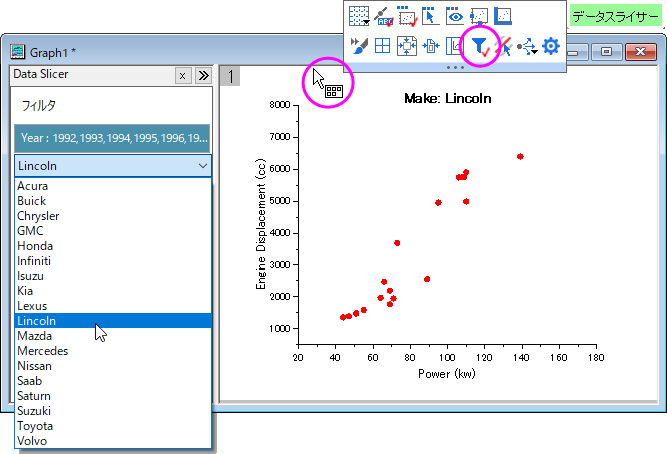Select the Power (kw) axis title
This screenshot has width=667, height=454.
pos(447,374)
